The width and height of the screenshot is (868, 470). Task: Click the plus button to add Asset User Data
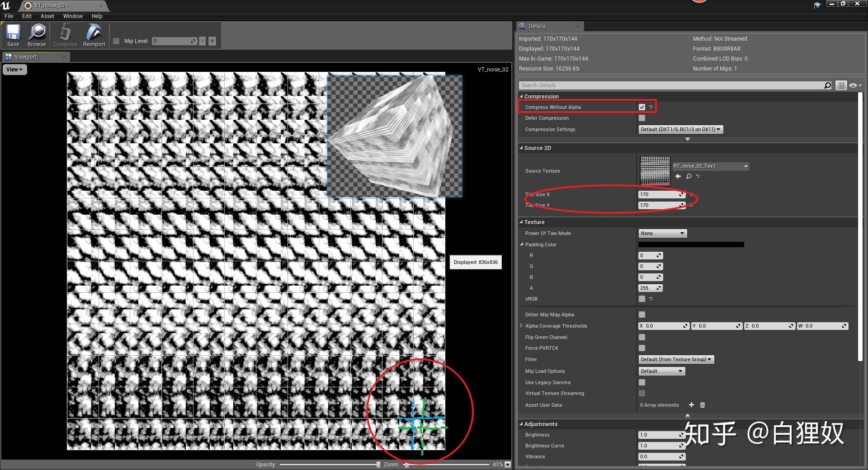[691, 405]
